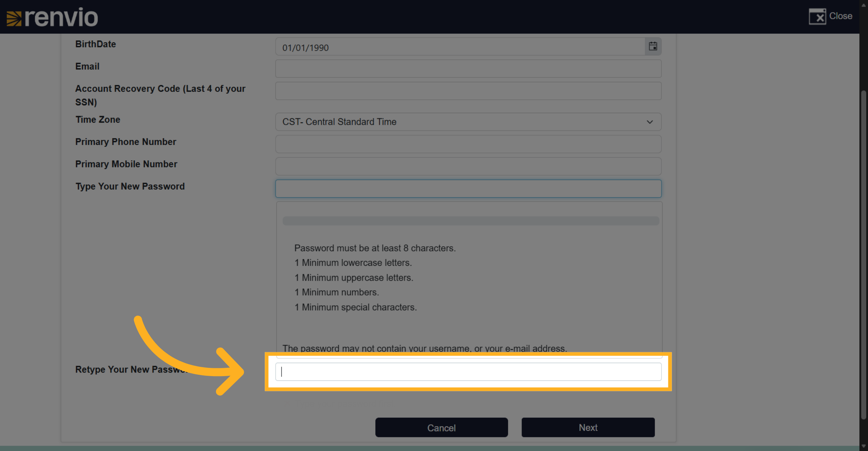This screenshot has width=868, height=451.
Task: Click the 'BirthDate' label
Action: [x=95, y=44]
